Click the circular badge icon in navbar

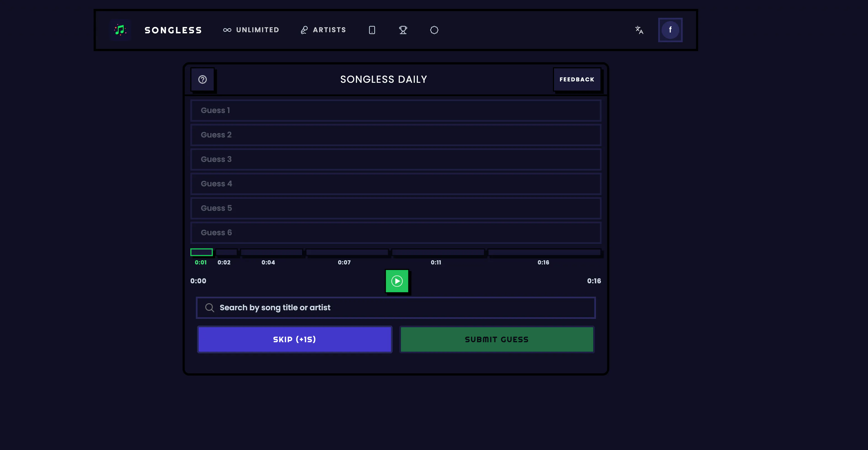pyautogui.click(x=434, y=30)
